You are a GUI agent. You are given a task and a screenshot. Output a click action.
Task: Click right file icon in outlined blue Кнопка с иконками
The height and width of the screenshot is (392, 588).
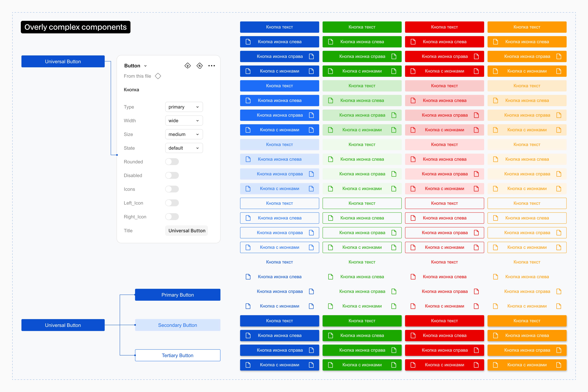pos(311,247)
